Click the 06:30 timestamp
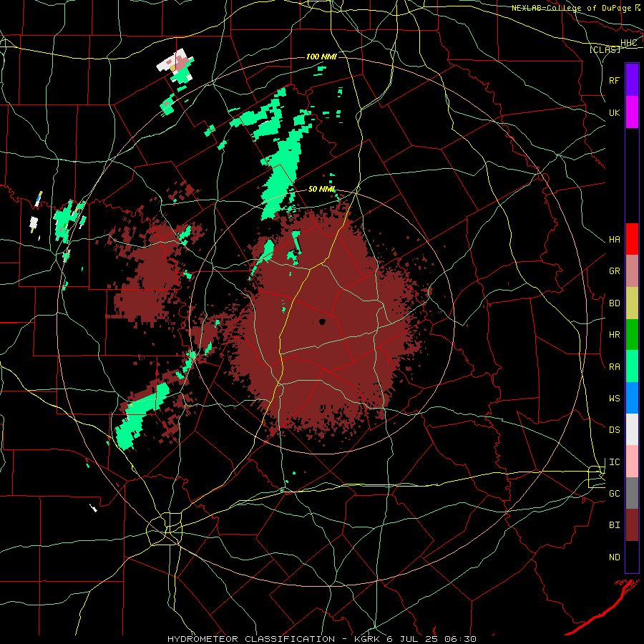Image resolution: width=644 pixels, height=644 pixels. pyautogui.click(x=462, y=639)
